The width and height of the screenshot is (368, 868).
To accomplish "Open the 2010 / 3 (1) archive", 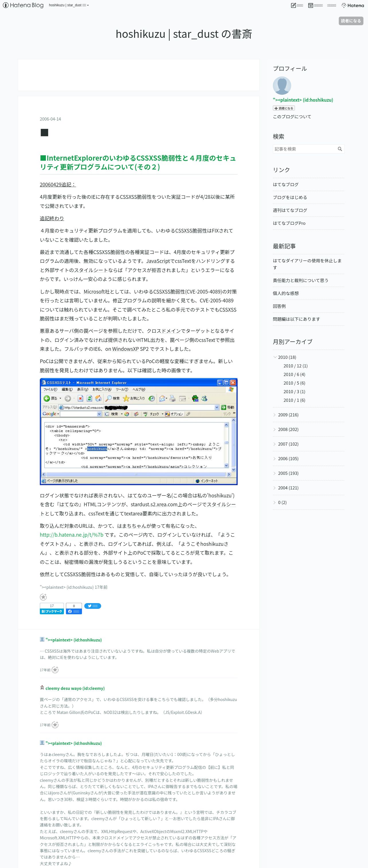I will coord(294,391).
